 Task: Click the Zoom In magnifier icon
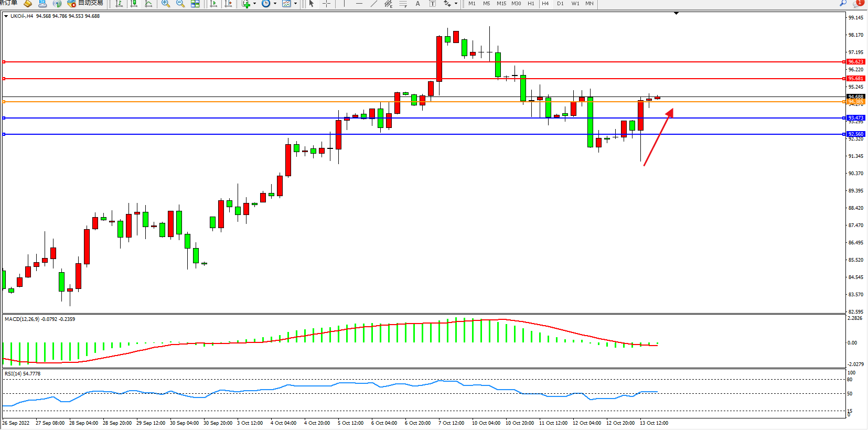[166, 4]
